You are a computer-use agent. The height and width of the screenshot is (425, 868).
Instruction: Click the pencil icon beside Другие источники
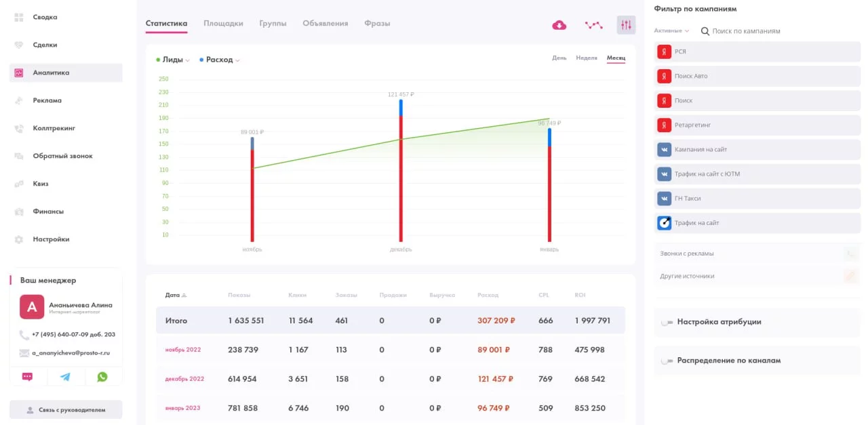(x=850, y=276)
